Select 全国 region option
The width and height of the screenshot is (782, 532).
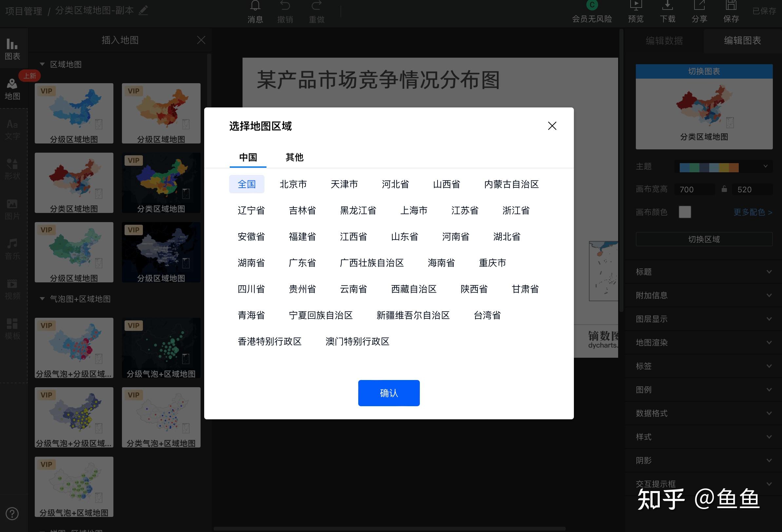247,184
